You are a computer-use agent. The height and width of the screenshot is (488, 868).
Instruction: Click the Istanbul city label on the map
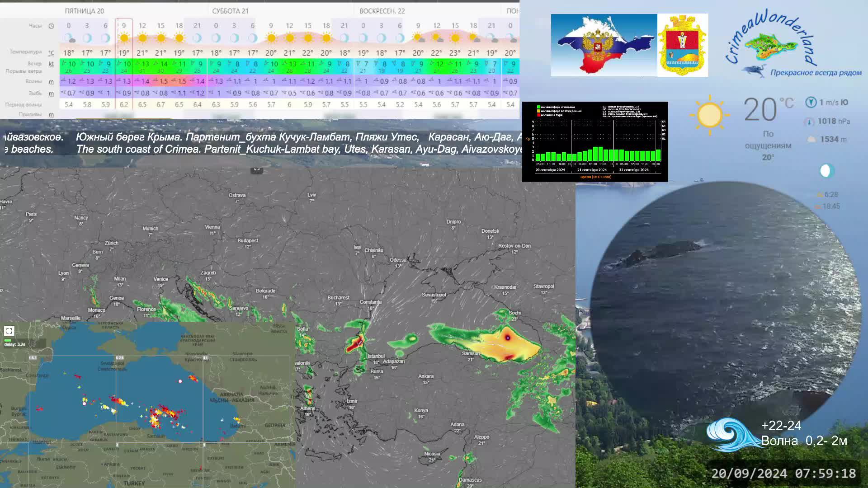(x=376, y=356)
